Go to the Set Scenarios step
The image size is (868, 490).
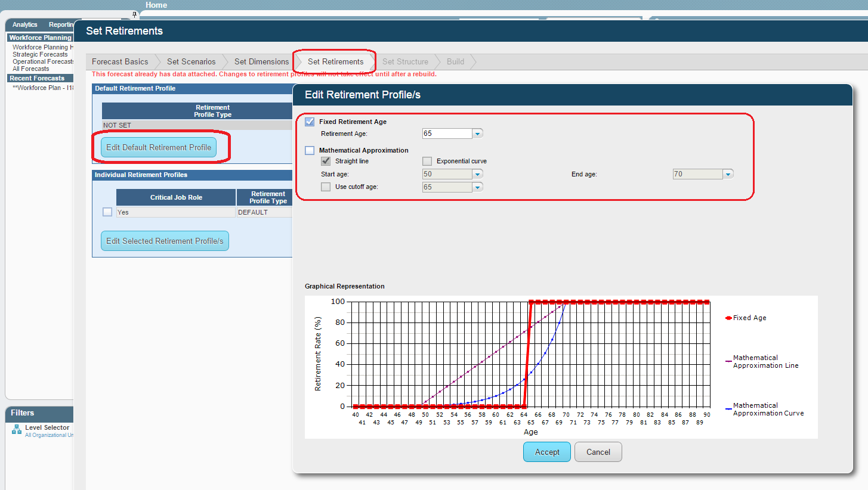tap(191, 61)
